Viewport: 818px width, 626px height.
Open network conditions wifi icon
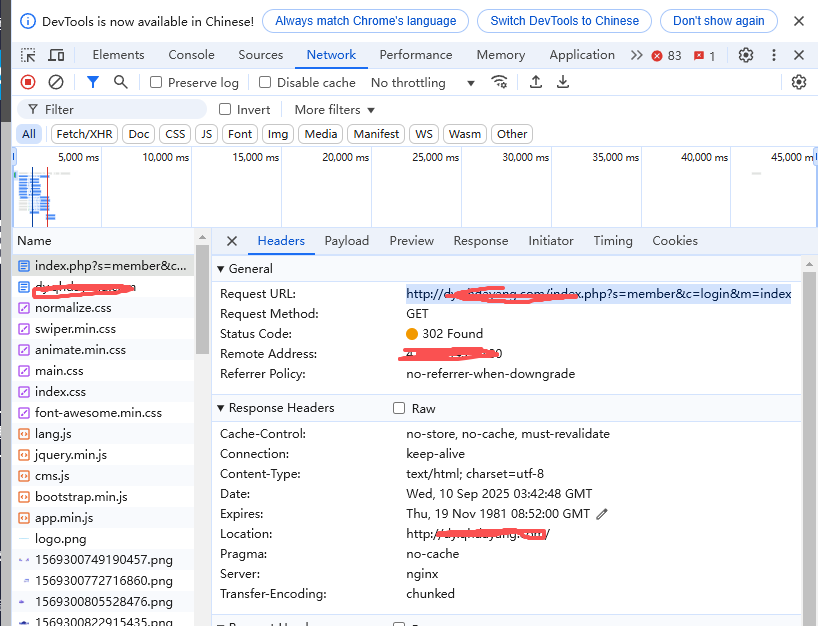point(499,82)
